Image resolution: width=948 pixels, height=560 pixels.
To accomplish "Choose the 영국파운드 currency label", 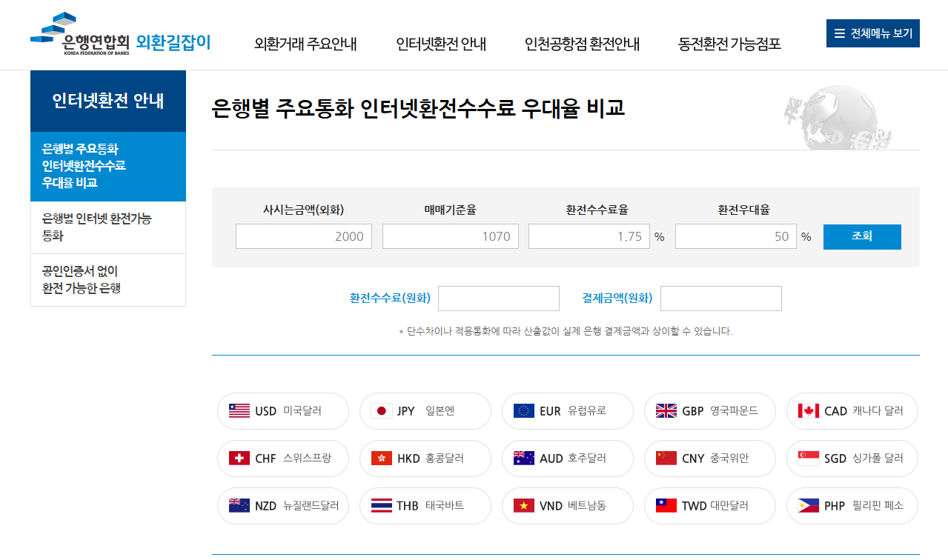I will tap(734, 411).
